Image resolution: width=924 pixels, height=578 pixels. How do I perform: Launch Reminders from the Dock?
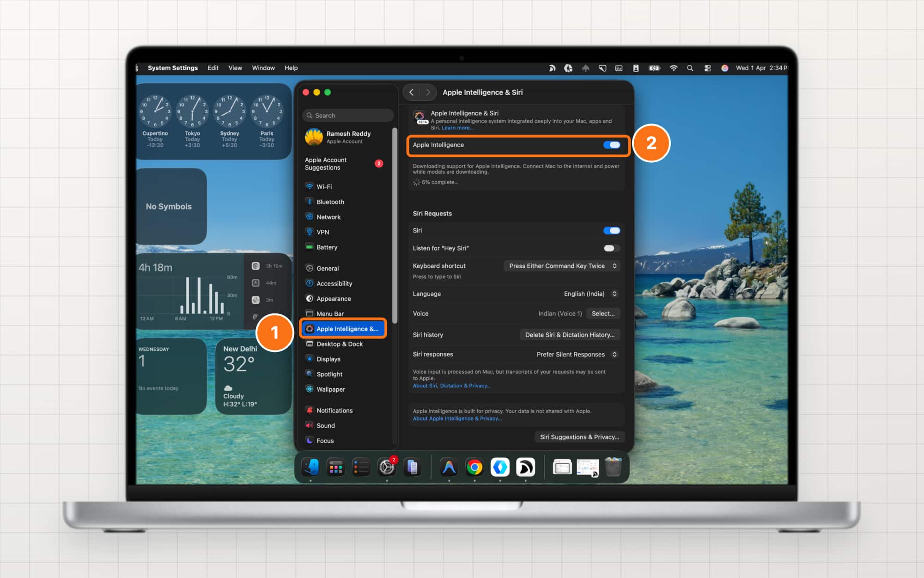[x=361, y=467]
